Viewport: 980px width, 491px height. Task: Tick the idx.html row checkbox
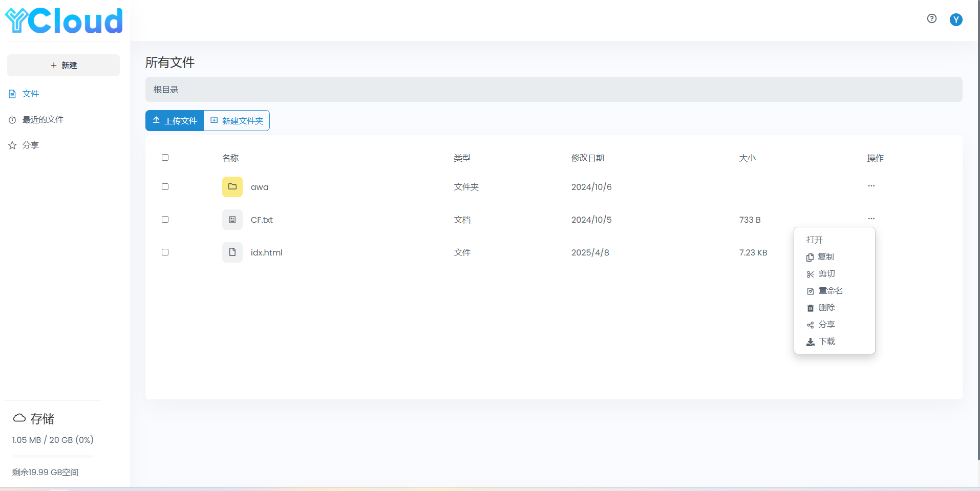(x=165, y=252)
